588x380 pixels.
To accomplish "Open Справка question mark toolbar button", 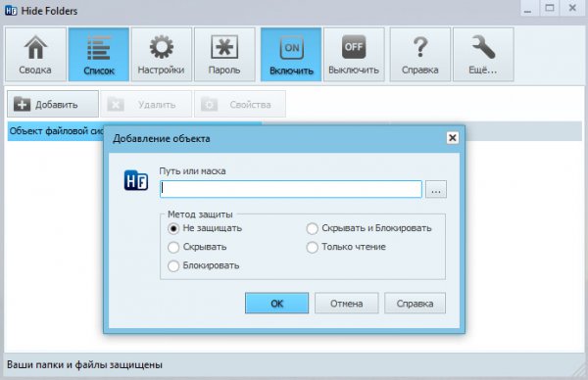I will [x=420, y=54].
